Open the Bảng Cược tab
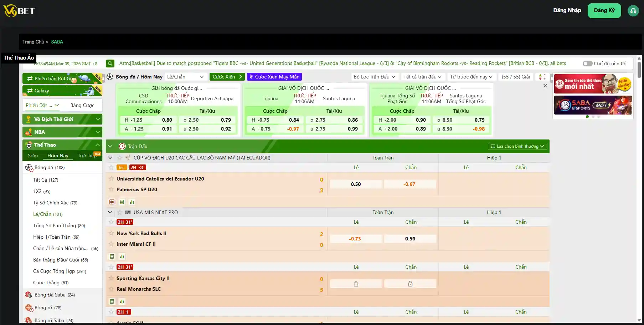 pyautogui.click(x=82, y=105)
